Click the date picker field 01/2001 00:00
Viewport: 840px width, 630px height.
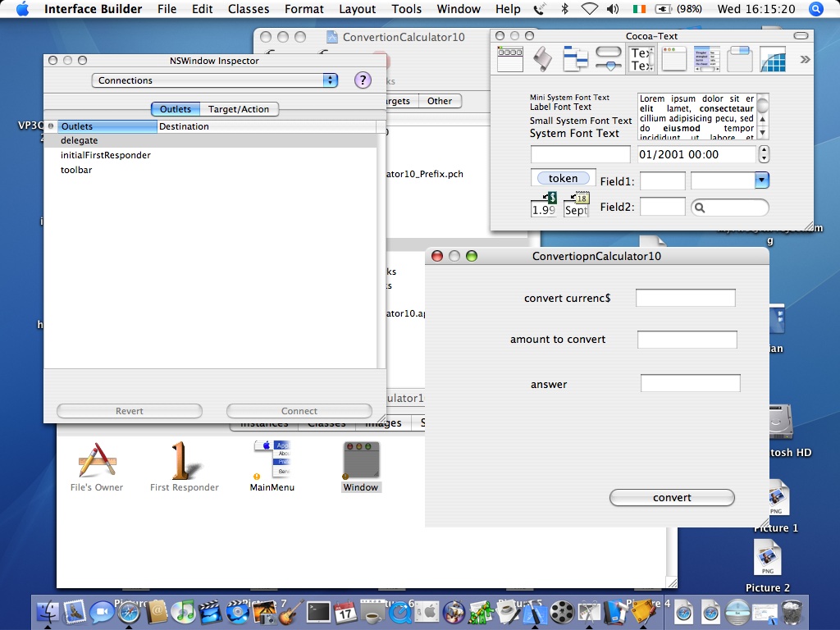pos(696,155)
